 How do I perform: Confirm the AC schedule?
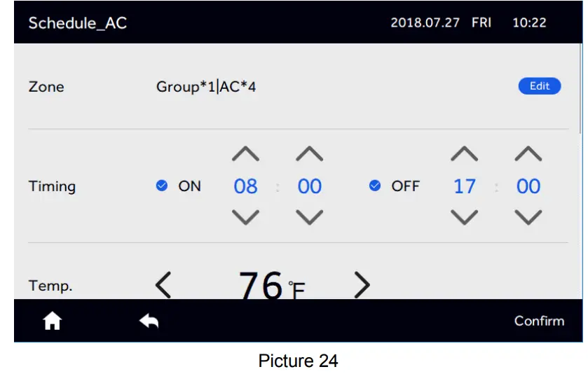(538, 321)
